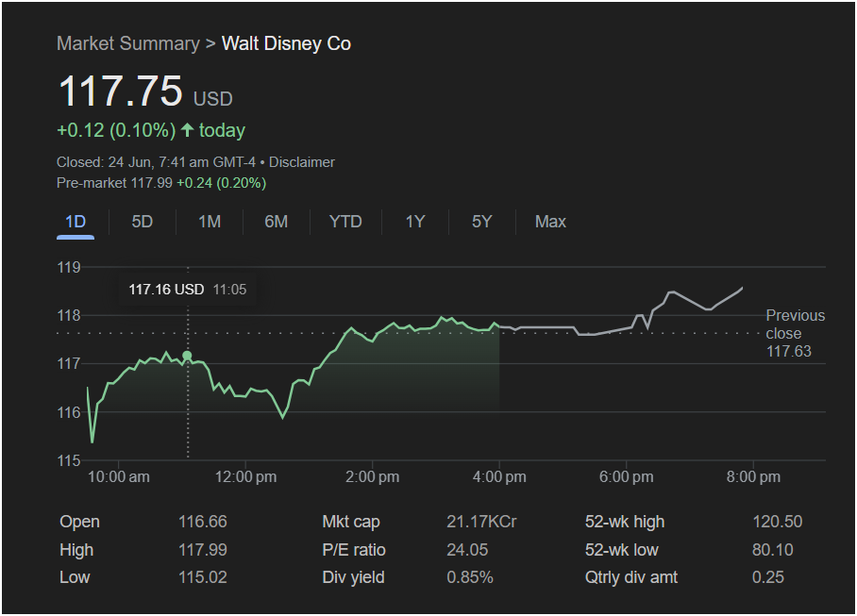Click the 119 y-axis label
Screen dimensions: 857x616
pos(69,267)
